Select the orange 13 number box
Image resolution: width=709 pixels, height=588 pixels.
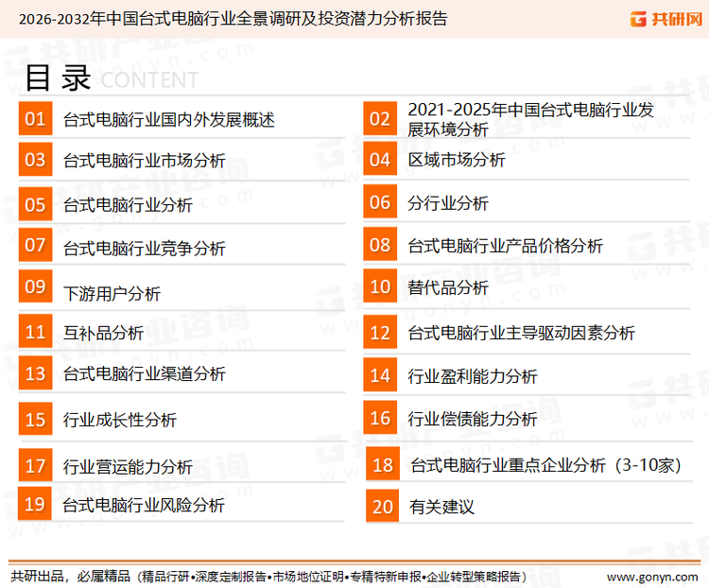[x=35, y=373]
